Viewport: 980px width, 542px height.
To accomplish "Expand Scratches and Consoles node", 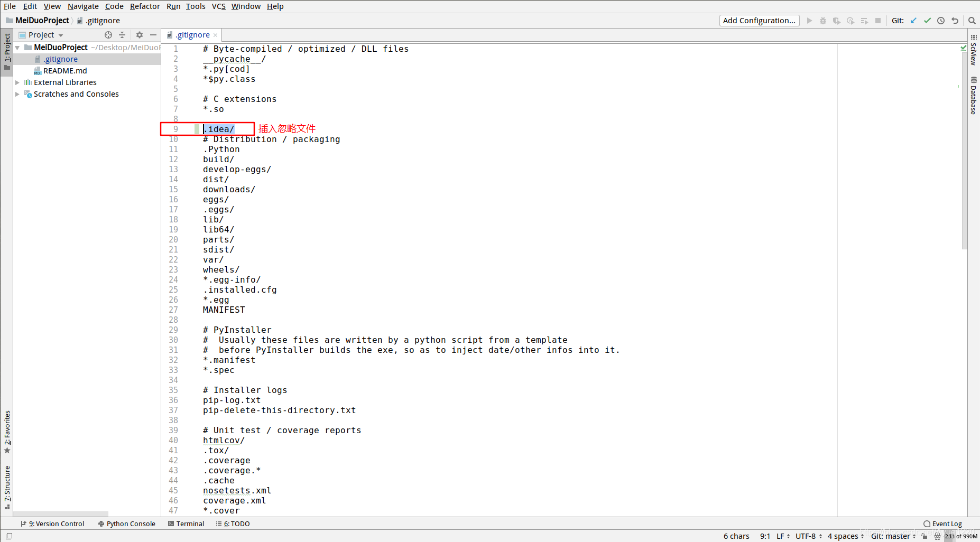I will 17,94.
